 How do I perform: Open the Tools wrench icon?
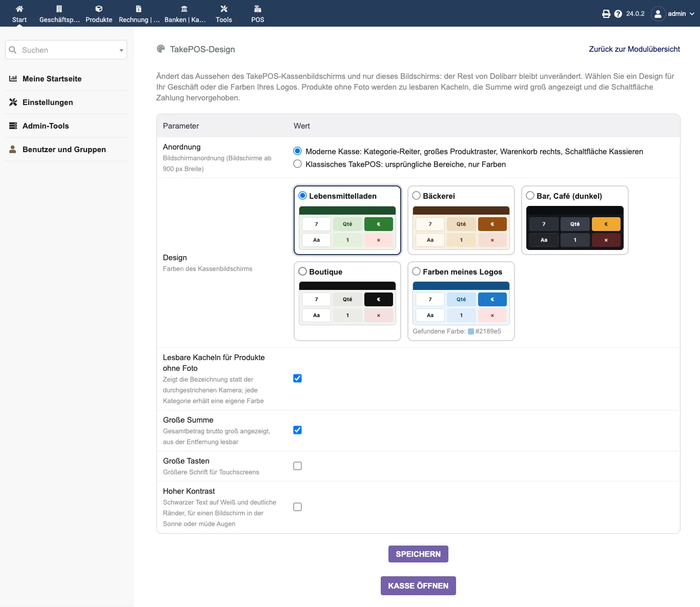[x=224, y=9]
